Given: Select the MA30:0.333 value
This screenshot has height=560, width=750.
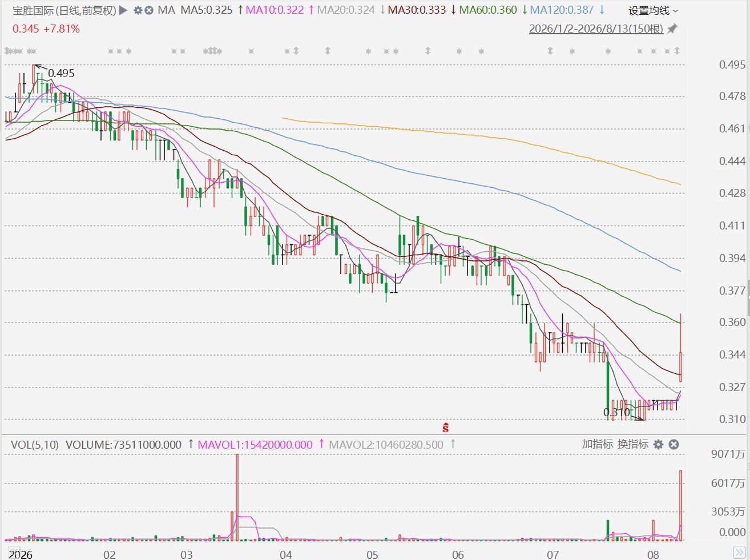Looking at the screenshot, I should (417, 10).
